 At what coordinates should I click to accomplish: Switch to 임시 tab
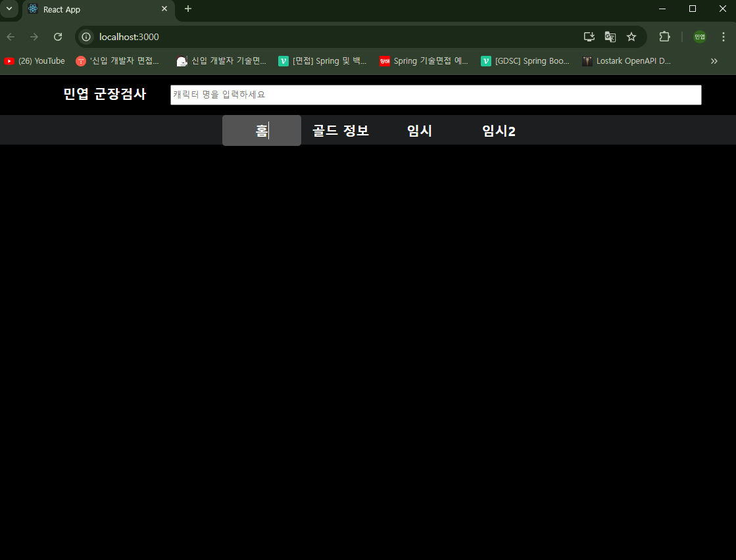[x=419, y=130]
